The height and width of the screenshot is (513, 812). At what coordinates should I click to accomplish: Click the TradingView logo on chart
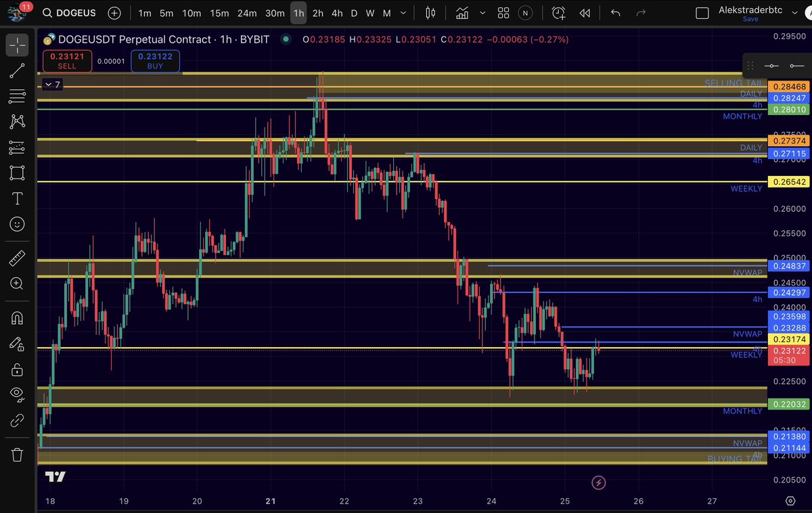(55, 476)
